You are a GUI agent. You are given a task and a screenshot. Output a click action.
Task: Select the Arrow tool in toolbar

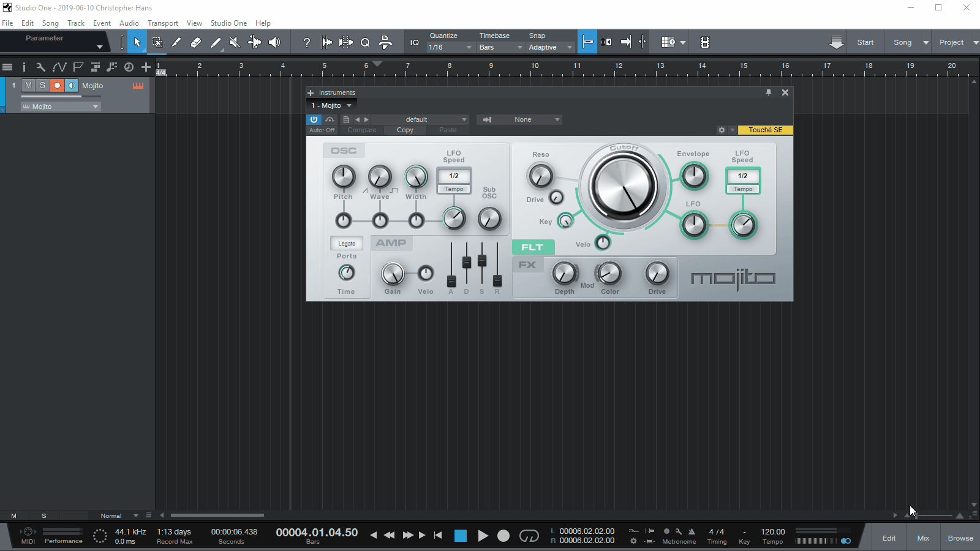[137, 42]
